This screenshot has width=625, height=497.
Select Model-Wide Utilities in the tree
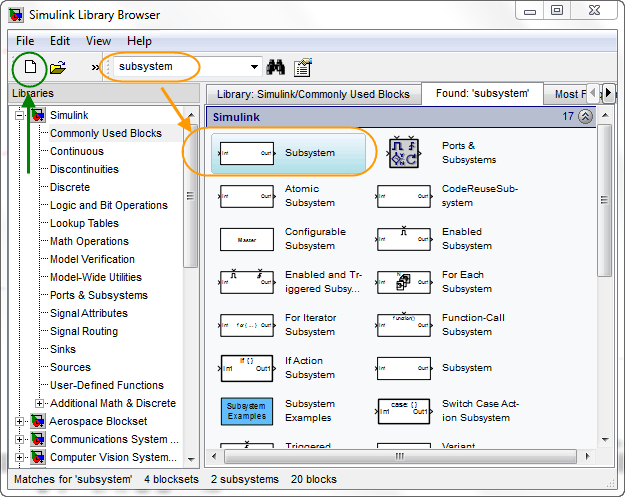[96, 277]
